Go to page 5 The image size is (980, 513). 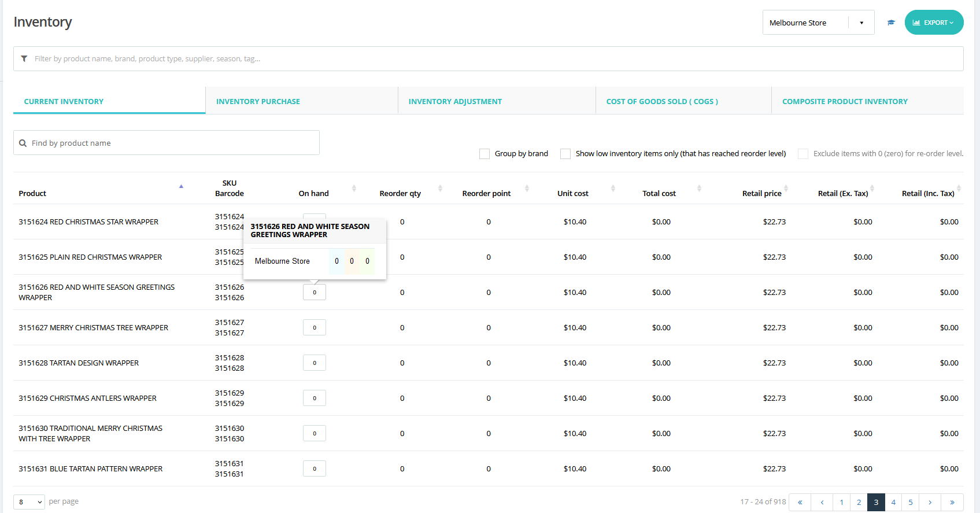(x=911, y=502)
